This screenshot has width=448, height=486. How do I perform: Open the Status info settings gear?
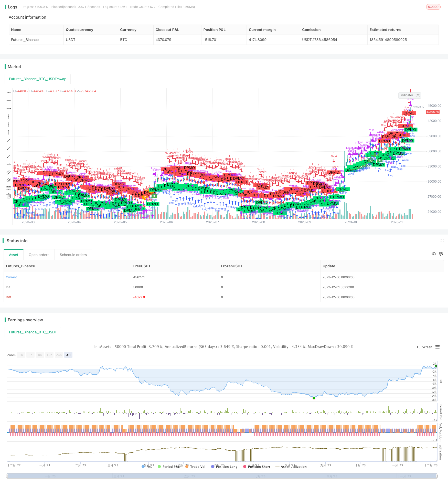441,254
